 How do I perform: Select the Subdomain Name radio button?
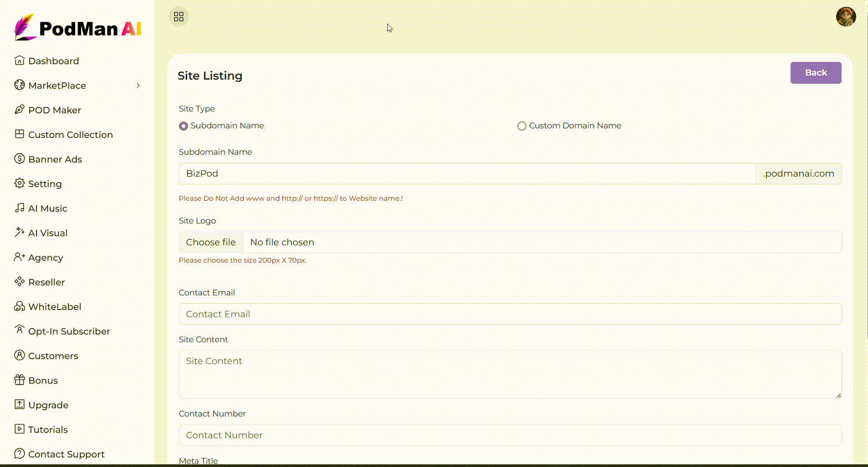tap(184, 126)
